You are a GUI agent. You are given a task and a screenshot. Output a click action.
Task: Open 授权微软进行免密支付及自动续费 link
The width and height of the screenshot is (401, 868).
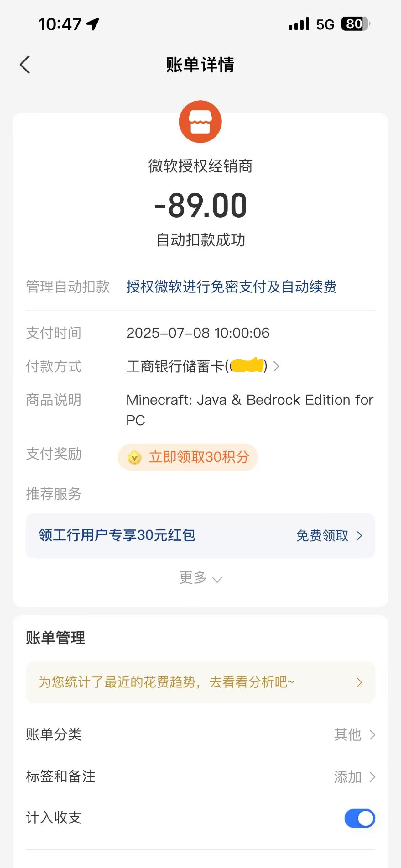[x=231, y=287]
